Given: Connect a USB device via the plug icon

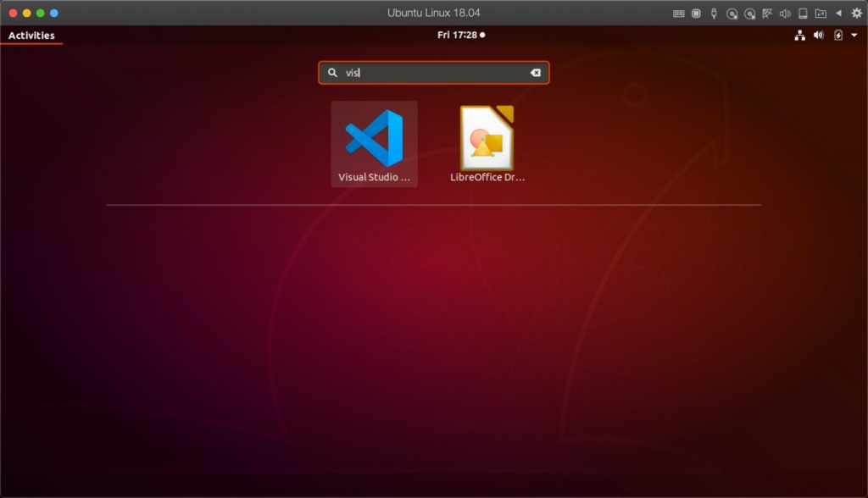Looking at the screenshot, I should click(x=714, y=13).
